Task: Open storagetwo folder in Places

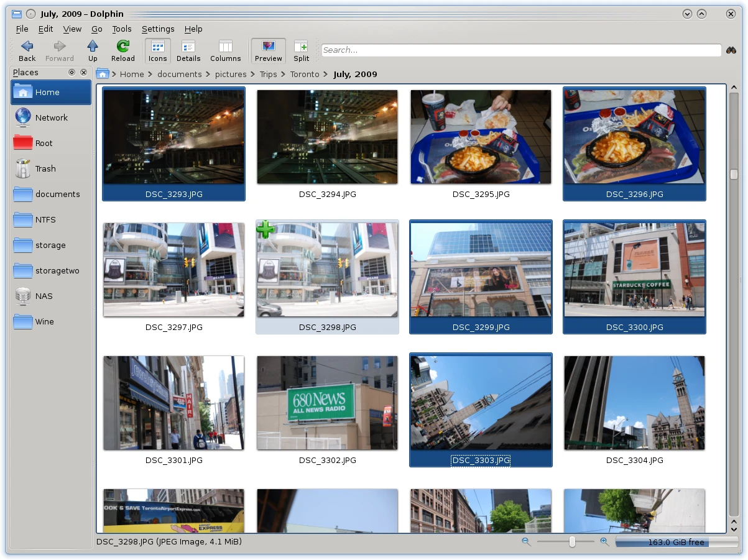Action: [51, 270]
